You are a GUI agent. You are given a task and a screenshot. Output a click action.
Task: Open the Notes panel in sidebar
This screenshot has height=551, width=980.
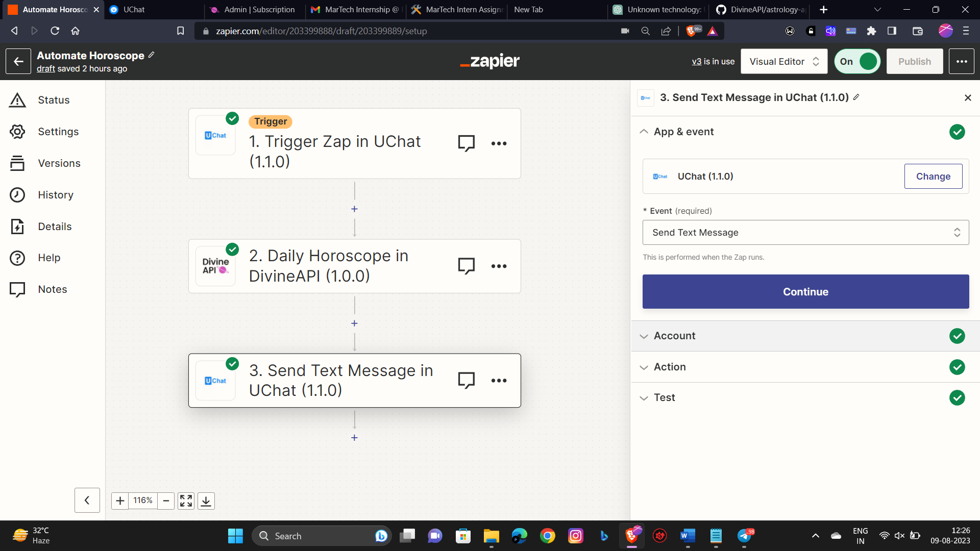53,289
